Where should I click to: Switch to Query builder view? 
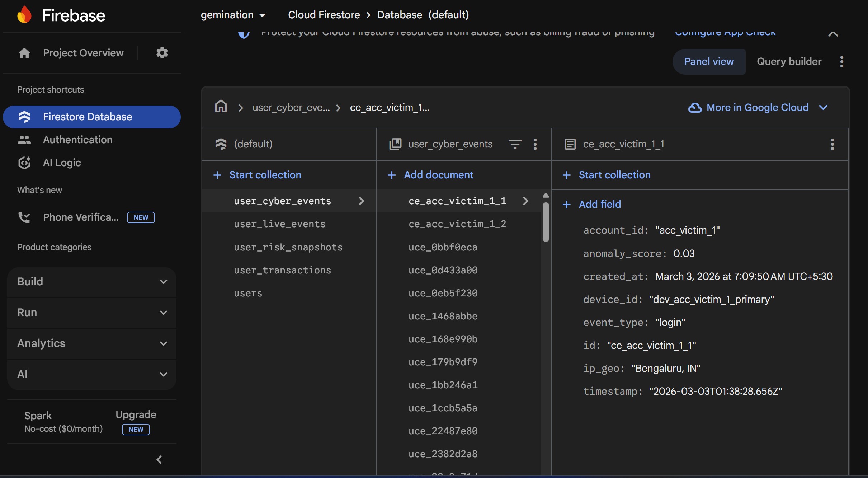[x=789, y=62]
